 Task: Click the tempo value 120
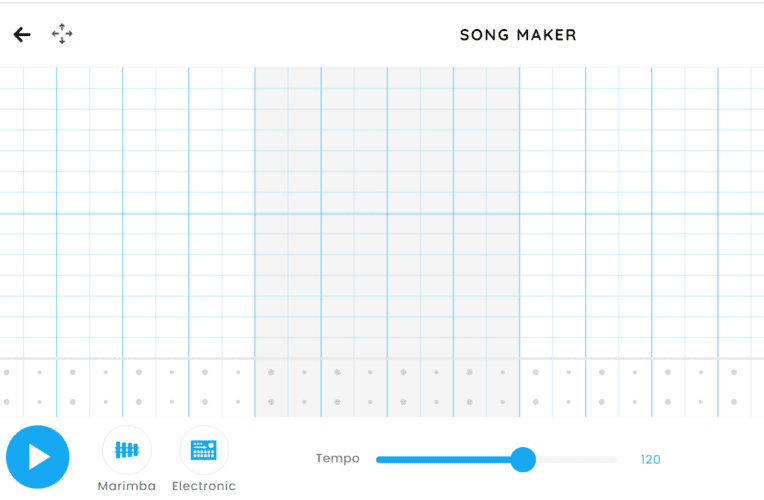click(650, 460)
